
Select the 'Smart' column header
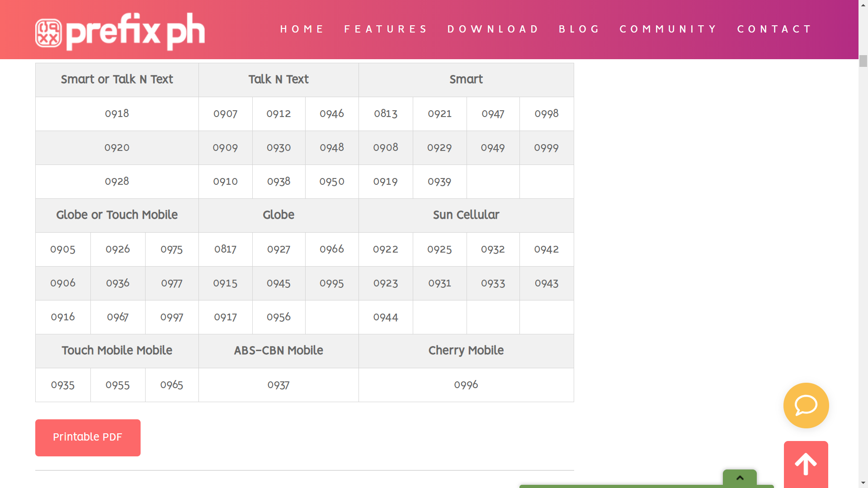coord(466,80)
